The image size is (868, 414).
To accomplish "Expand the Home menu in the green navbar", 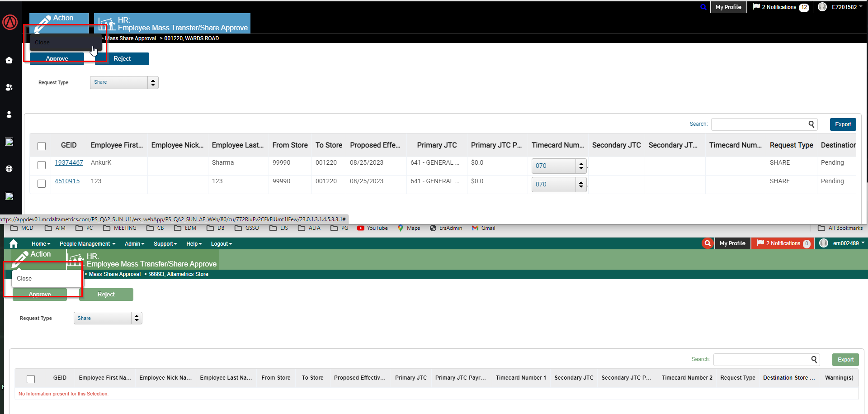I will pos(41,244).
